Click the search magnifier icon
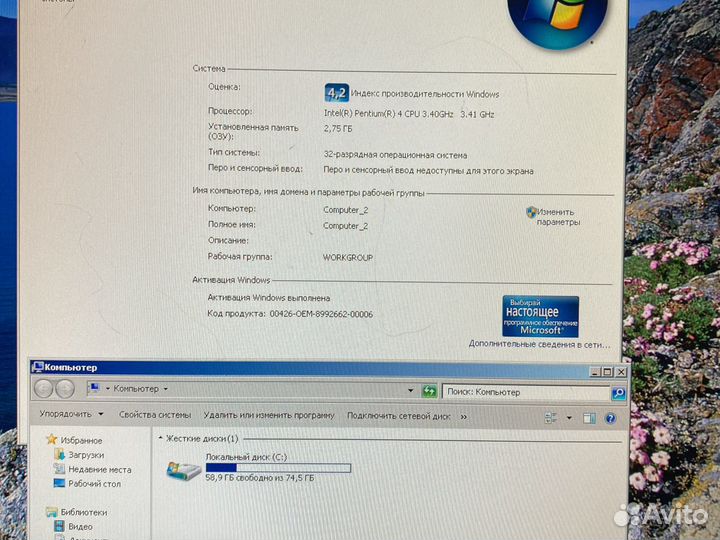 click(619, 393)
